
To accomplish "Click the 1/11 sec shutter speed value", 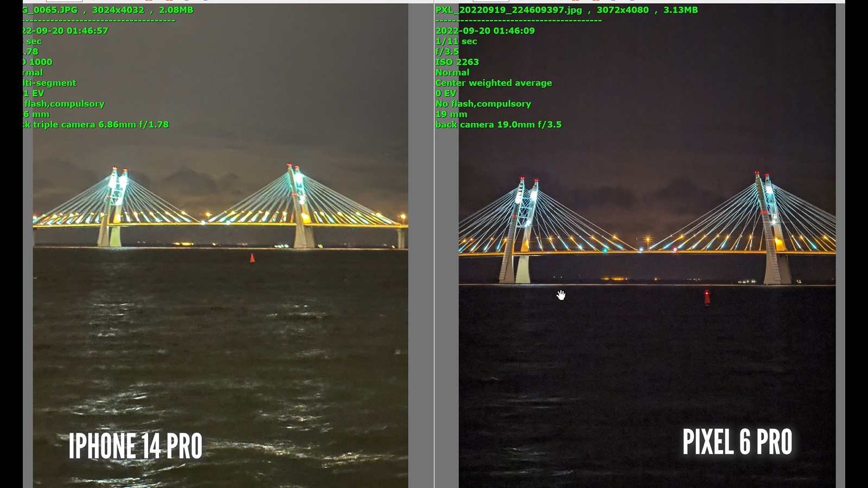I will tap(456, 41).
